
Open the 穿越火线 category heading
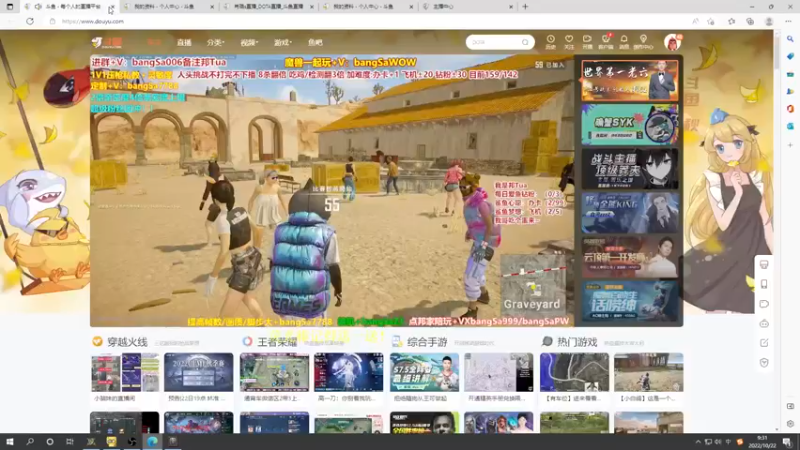click(x=127, y=342)
